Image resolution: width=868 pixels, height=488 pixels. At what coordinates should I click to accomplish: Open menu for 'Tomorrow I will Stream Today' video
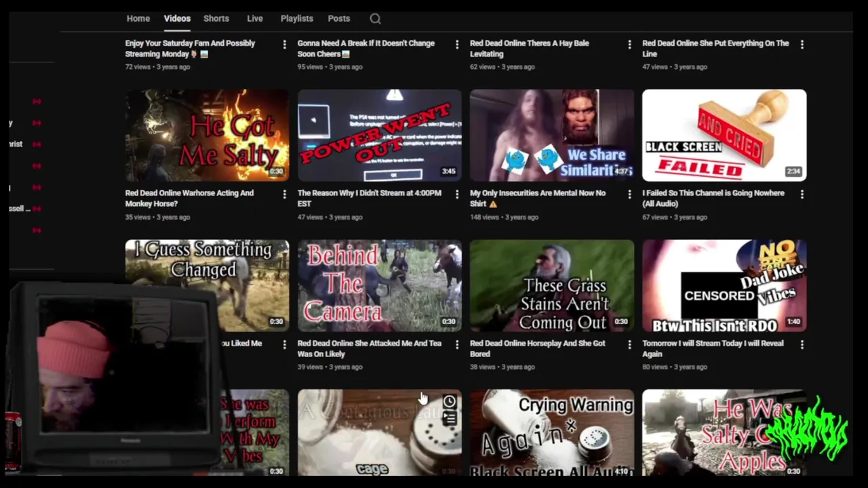click(802, 345)
